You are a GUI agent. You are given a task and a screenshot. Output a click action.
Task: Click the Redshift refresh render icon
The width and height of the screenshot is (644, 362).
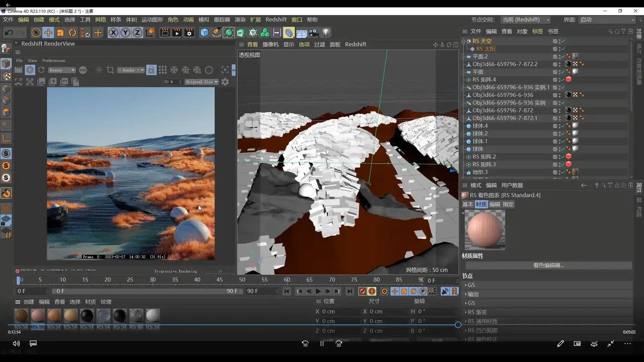[41, 70]
